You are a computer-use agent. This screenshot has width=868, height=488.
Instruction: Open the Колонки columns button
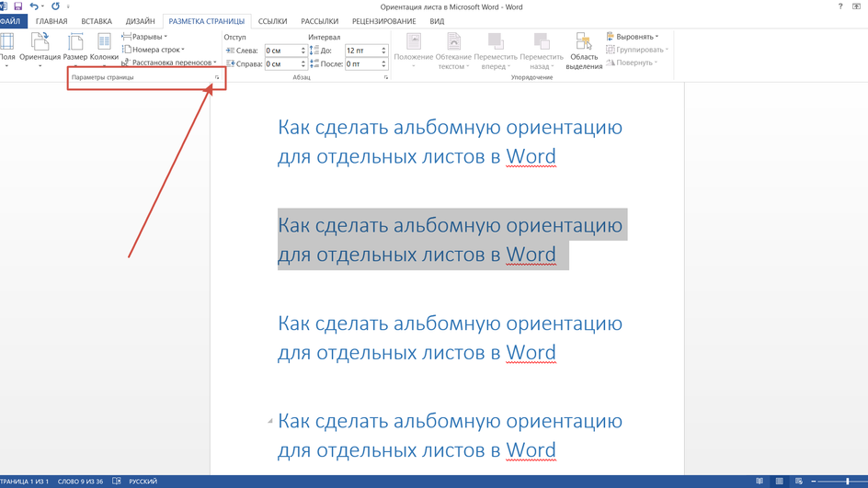[104, 50]
